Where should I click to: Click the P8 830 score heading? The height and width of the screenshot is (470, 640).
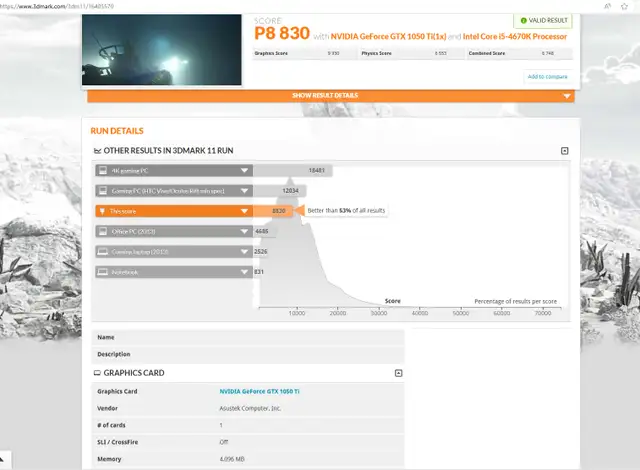[x=282, y=33]
